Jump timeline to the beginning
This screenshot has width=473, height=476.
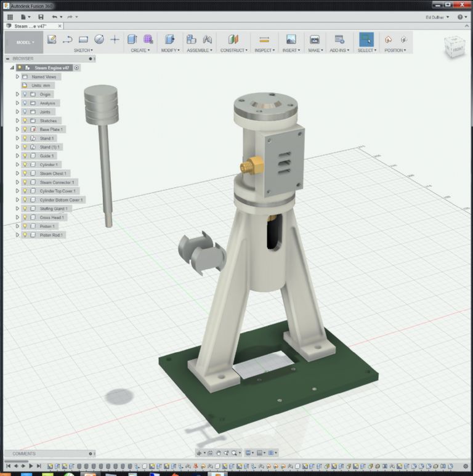[x=9, y=466]
